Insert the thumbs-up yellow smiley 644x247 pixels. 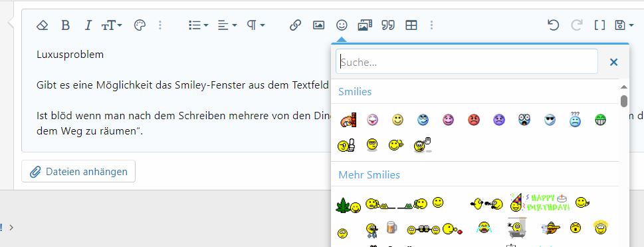click(x=346, y=145)
